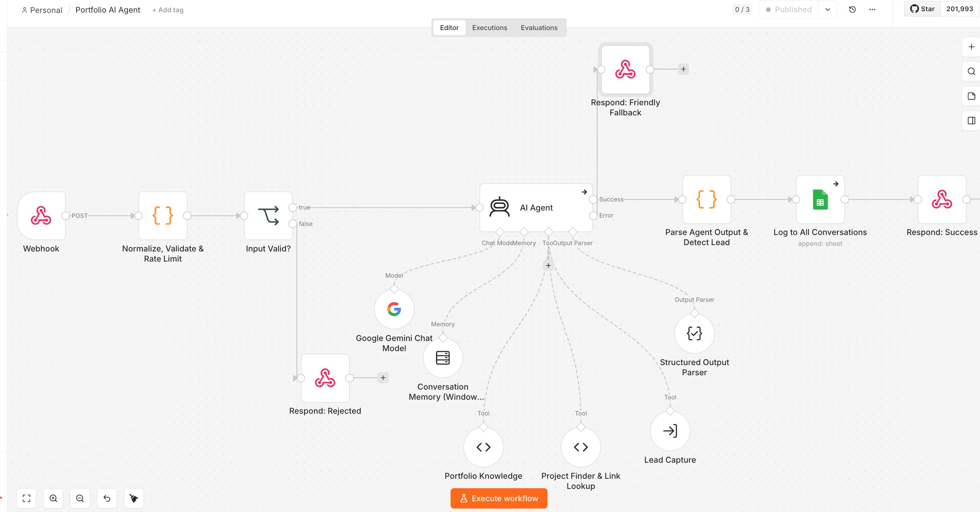The width and height of the screenshot is (980, 512).
Task: Select Log to All Conversations sheets node
Action: (x=820, y=199)
